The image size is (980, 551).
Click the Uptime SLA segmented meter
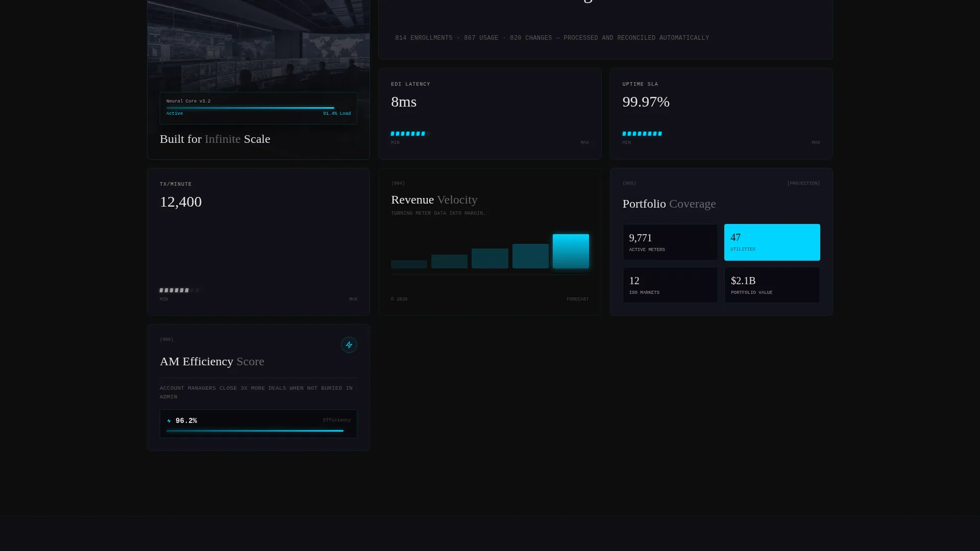click(643, 134)
